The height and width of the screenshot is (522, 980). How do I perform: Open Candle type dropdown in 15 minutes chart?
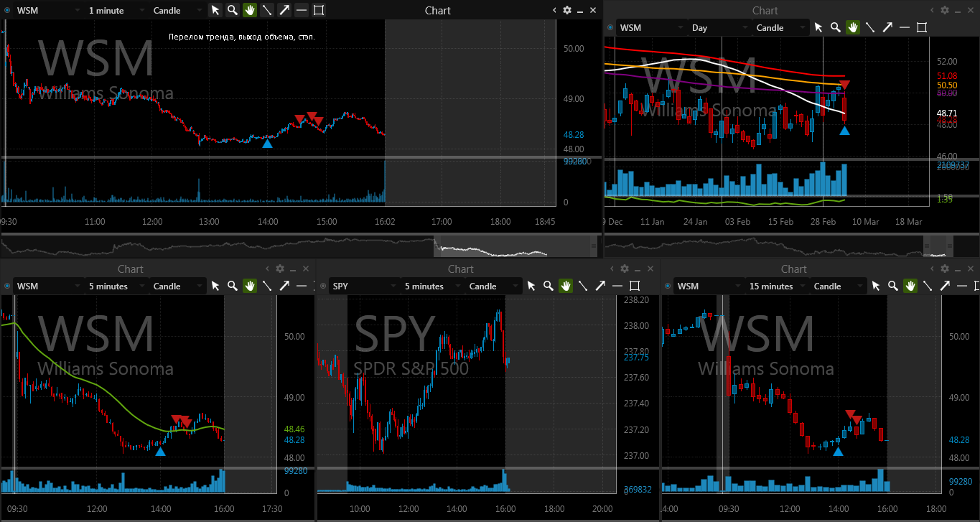click(837, 286)
